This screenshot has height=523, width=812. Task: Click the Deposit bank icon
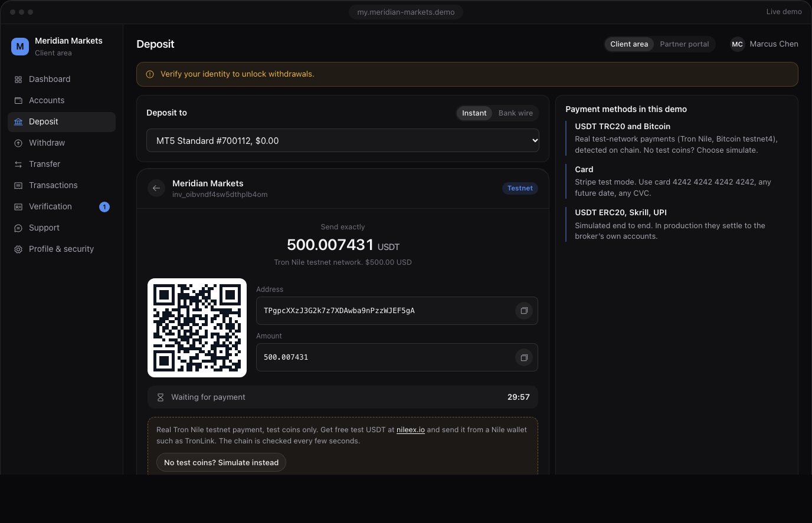tap(18, 122)
